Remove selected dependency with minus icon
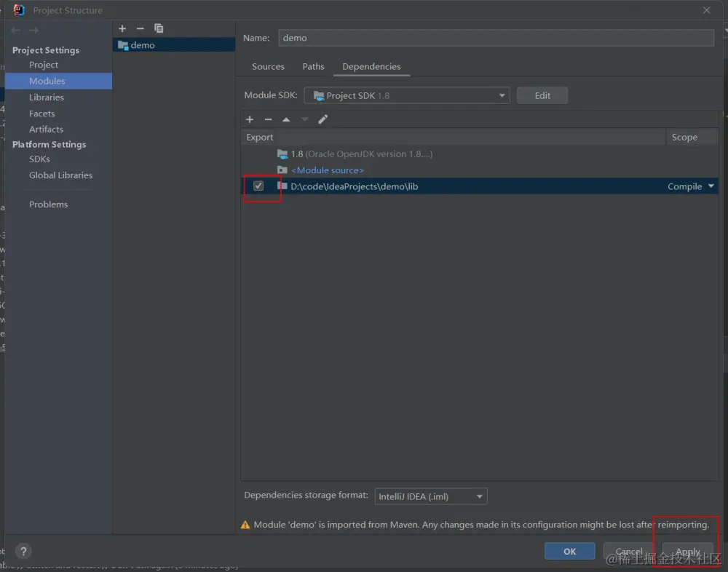Screen dimensions: 728x572 (x=268, y=120)
